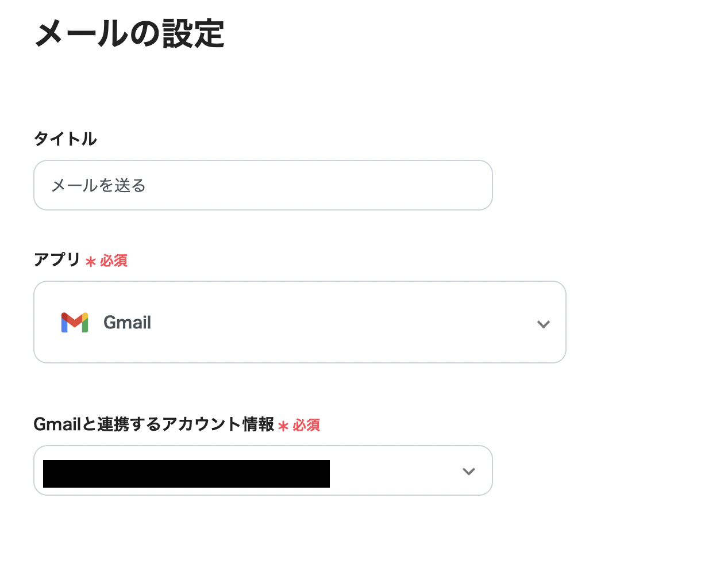Click the 設定 word in the page heading
728x563 pixels.
click(x=193, y=33)
